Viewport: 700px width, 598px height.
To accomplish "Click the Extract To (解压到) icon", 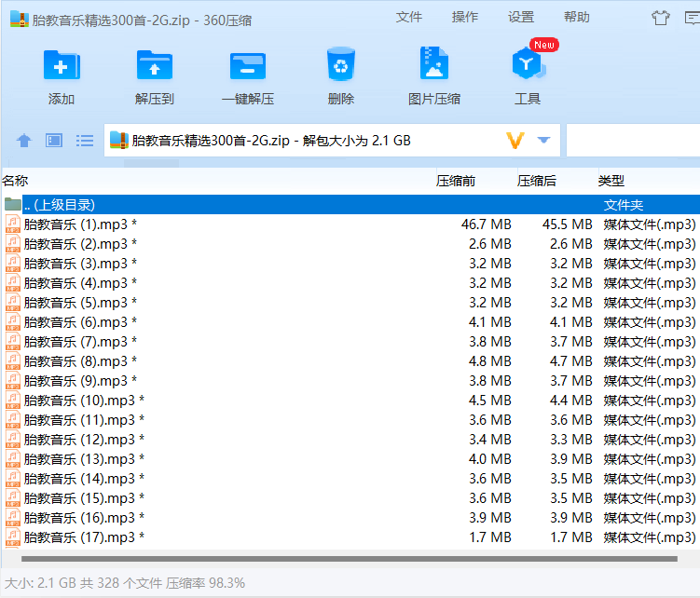I will 155,67.
